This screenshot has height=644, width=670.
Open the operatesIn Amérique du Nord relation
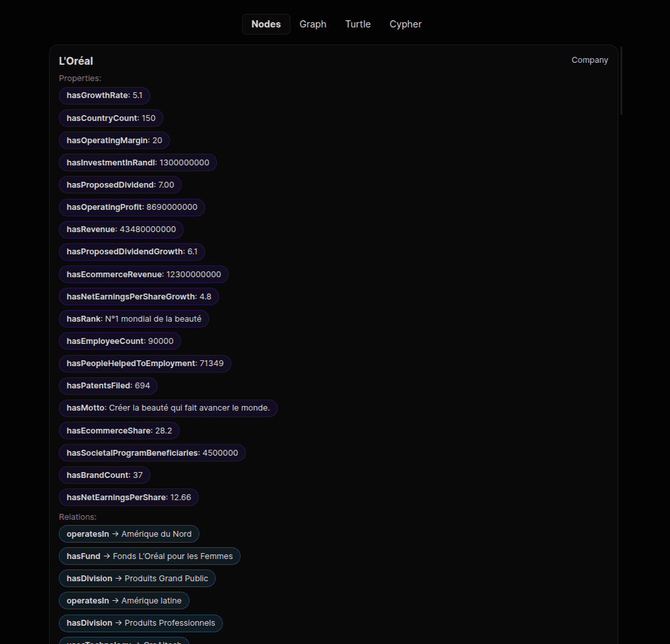(129, 534)
